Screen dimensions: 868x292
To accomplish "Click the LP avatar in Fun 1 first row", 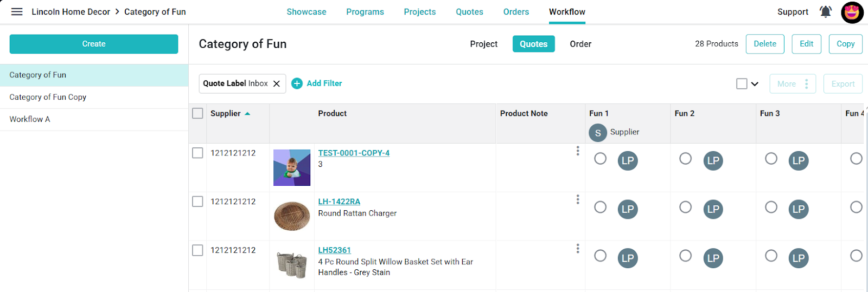I will (628, 160).
